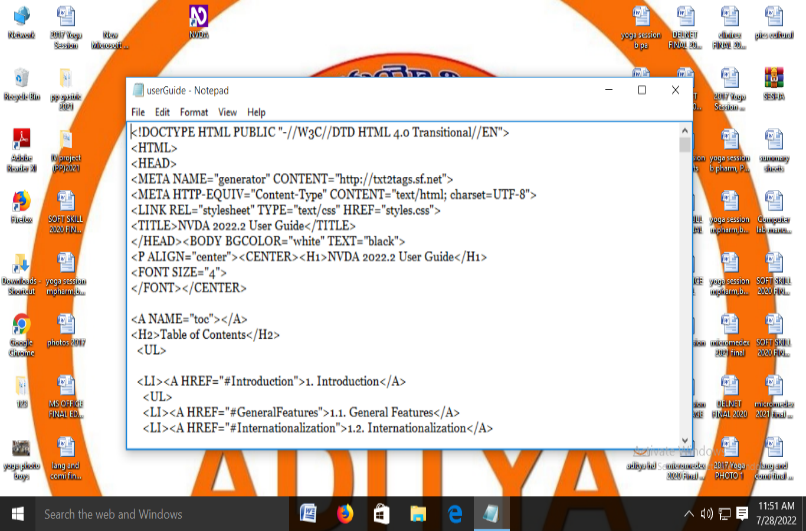Image resolution: width=806 pixels, height=531 pixels.
Task: Launch Microsoft Edge from the taskbar
Action: 455,514
